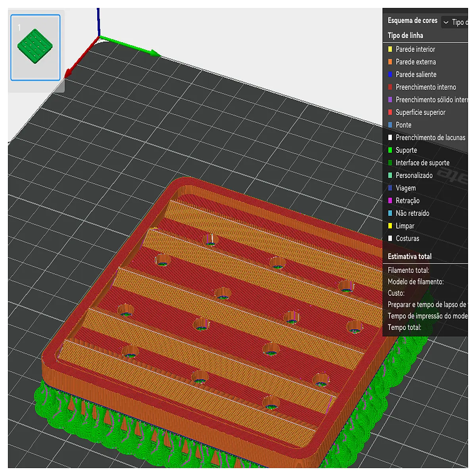Toggle the Limpar legend entry label

[x=405, y=226]
